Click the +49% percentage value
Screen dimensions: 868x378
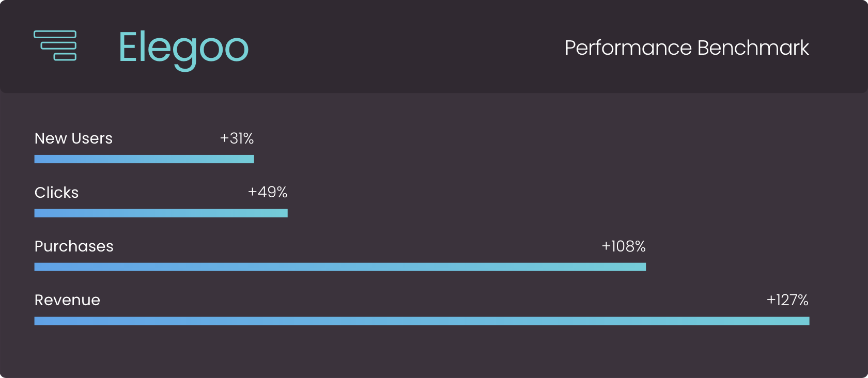pyautogui.click(x=267, y=192)
